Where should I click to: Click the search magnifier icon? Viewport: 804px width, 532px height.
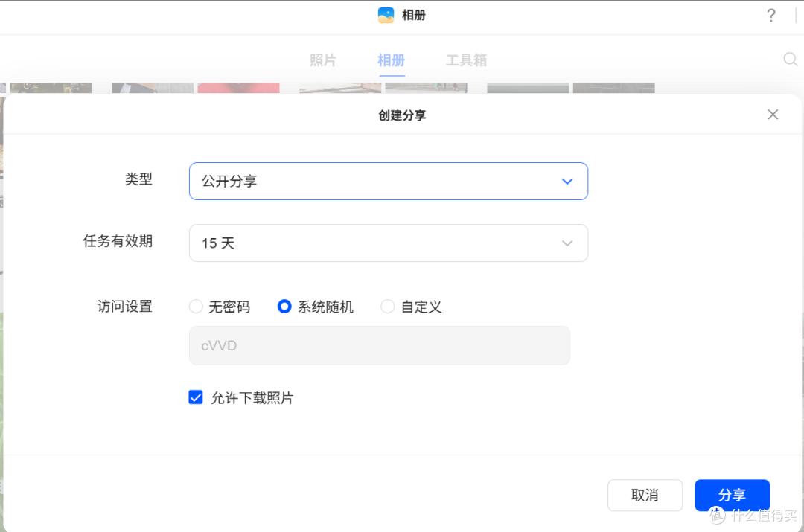click(790, 60)
